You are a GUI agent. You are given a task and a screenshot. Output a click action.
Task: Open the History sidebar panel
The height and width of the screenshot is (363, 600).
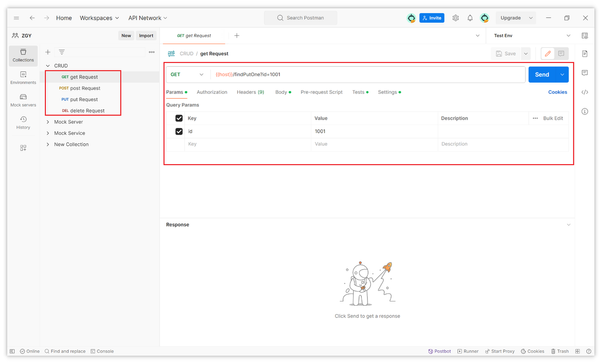[23, 123]
